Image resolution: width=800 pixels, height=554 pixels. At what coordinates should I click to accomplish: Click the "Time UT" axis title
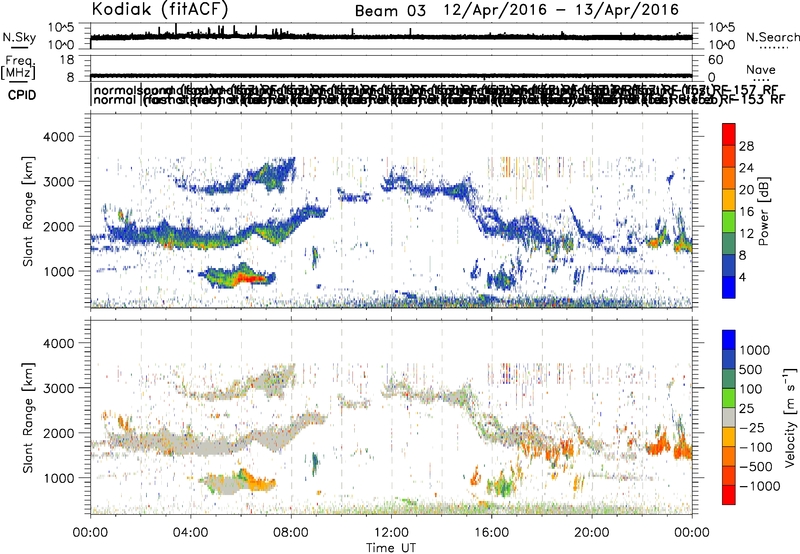point(391,547)
